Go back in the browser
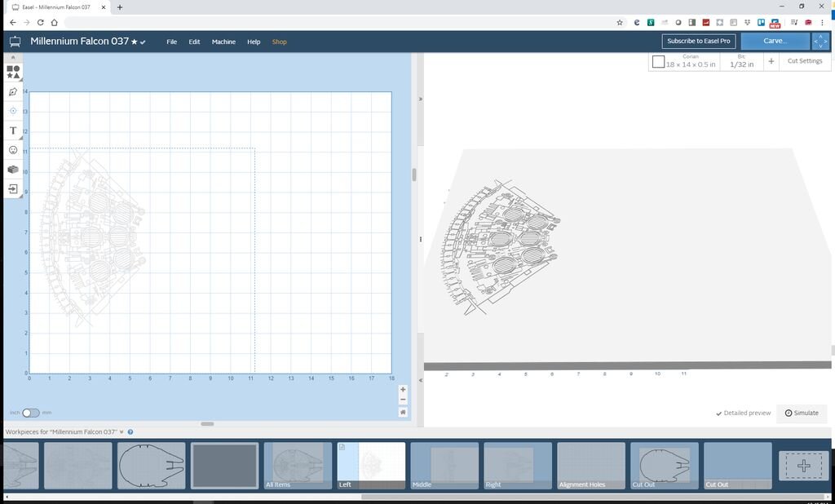The image size is (835, 504). pyautogui.click(x=13, y=22)
